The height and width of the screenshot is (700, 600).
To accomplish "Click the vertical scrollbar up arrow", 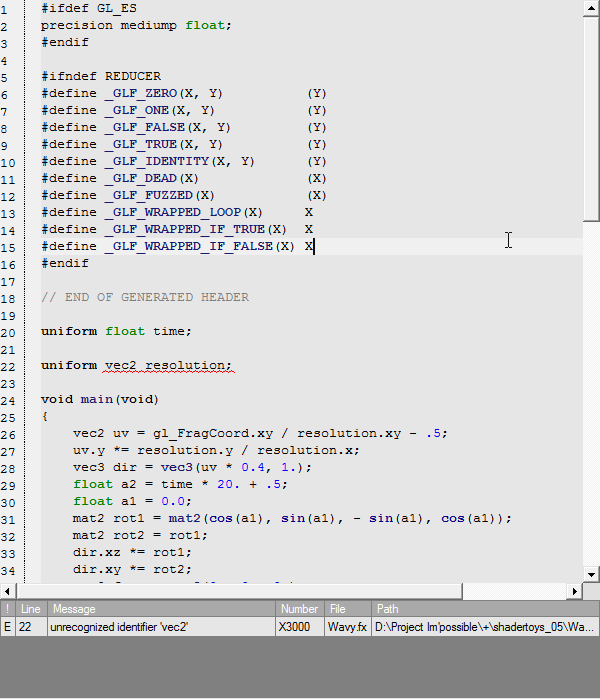I will (x=591, y=6).
